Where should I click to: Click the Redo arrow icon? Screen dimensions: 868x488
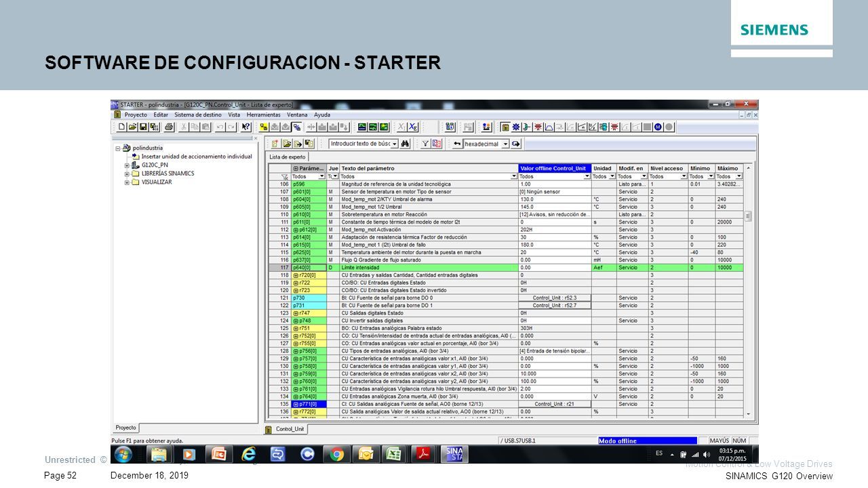tap(231, 127)
